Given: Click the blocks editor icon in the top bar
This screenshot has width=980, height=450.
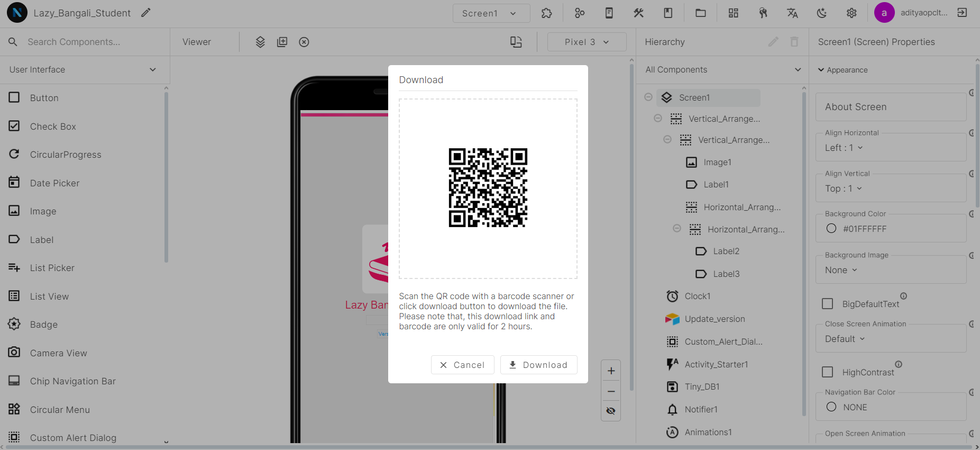Looking at the screenshot, I should tap(580, 13).
